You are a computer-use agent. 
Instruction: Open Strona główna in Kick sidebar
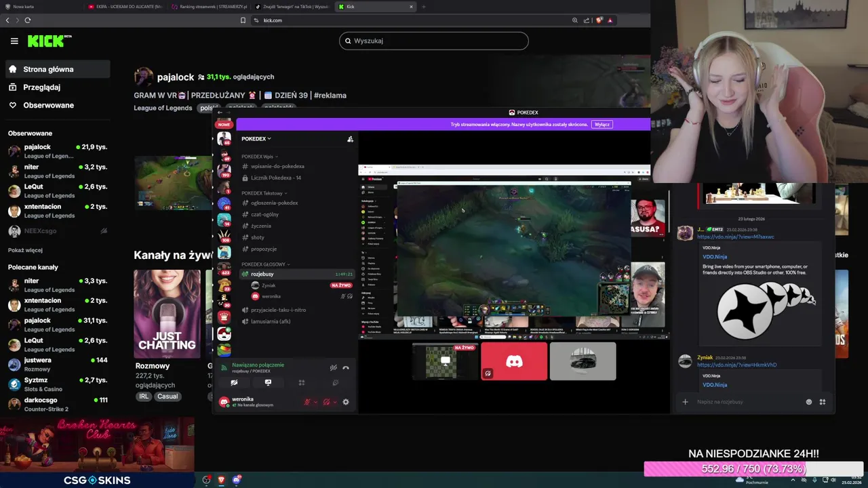coord(57,69)
